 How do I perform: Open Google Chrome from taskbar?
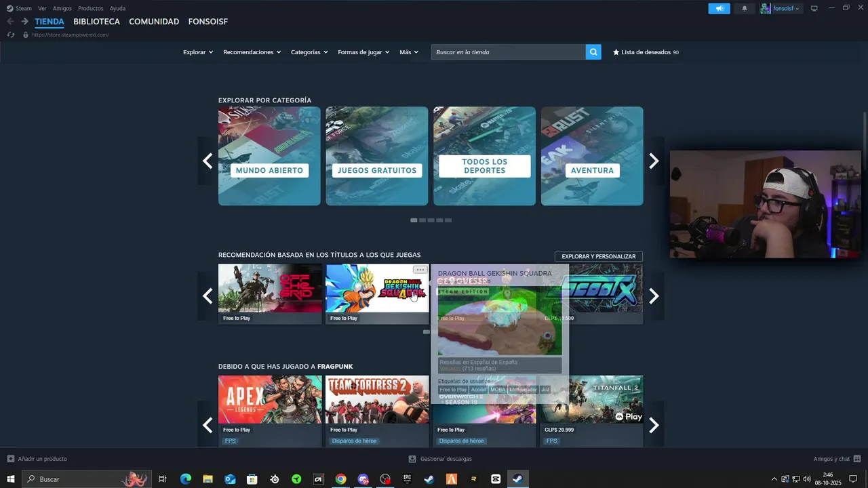[x=340, y=479]
